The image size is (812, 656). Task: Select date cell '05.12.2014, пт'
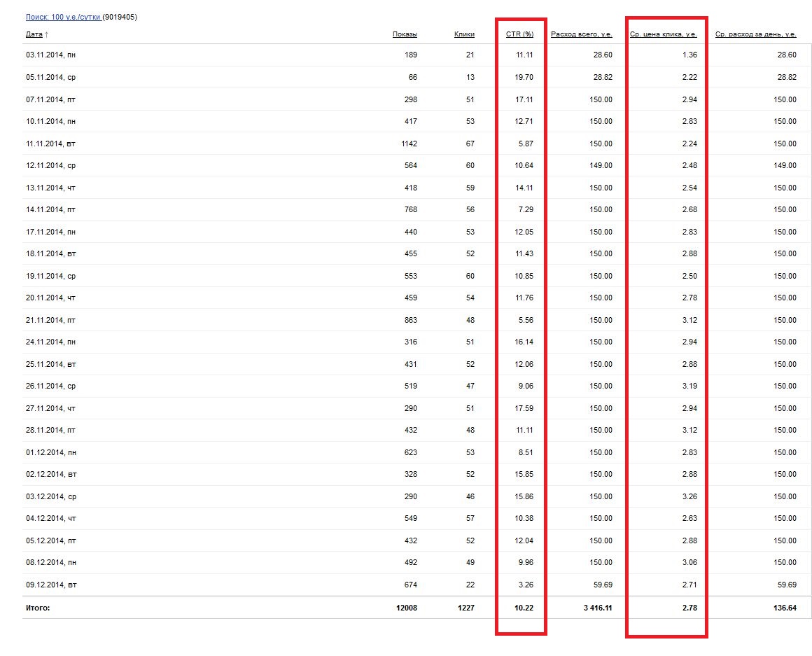(x=50, y=540)
